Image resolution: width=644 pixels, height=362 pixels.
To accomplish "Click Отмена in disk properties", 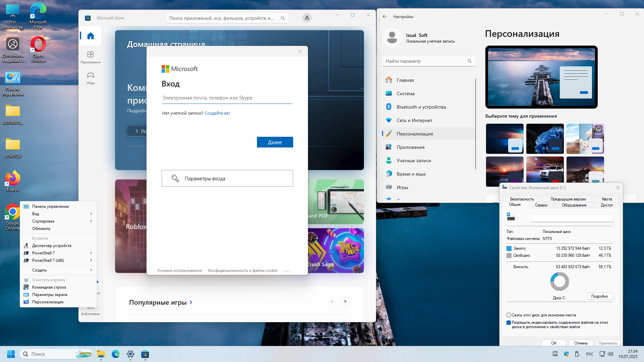I will pyautogui.click(x=581, y=343).
